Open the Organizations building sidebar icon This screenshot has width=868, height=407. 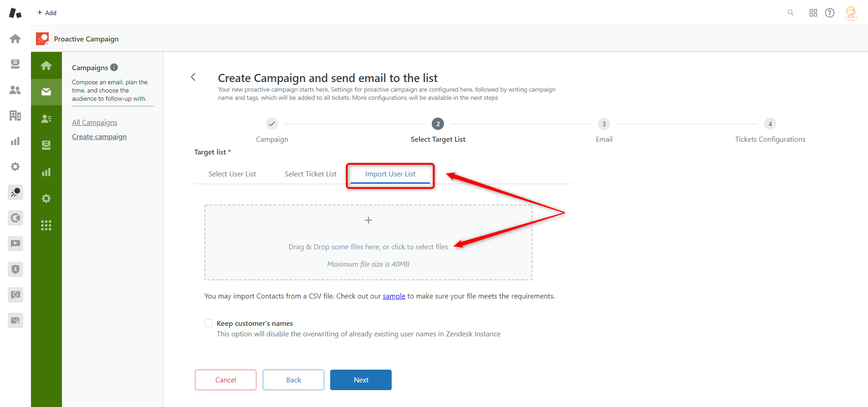tap(15, 115)
